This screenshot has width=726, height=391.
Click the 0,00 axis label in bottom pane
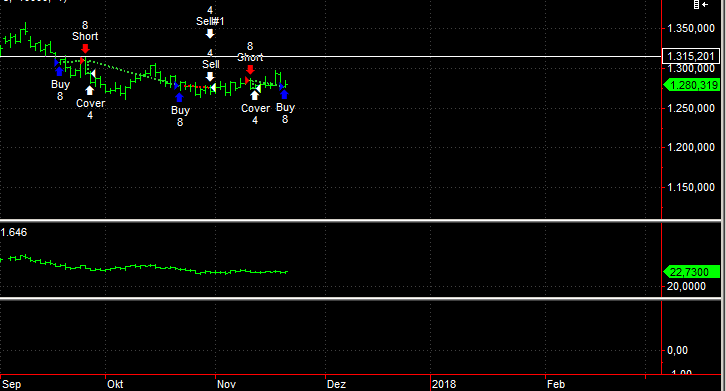point(677,351)
